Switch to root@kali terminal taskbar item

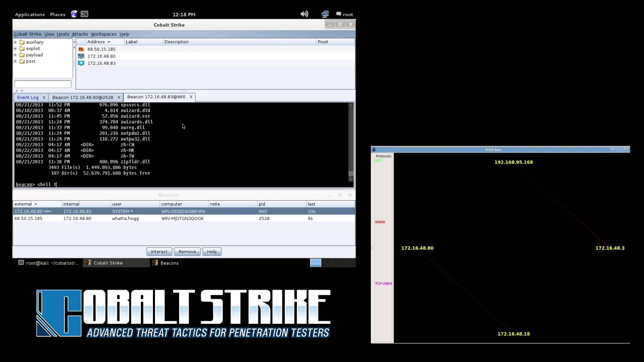point(48,262)
